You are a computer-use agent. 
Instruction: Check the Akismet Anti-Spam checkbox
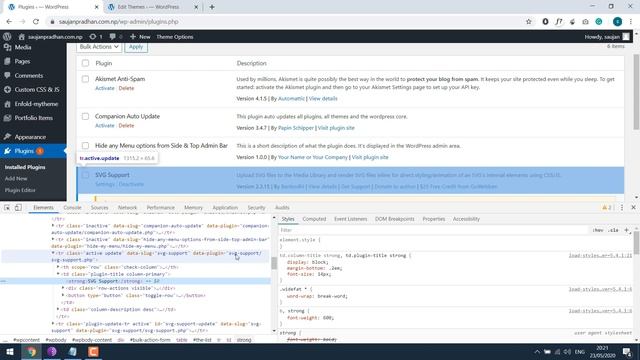85,79
